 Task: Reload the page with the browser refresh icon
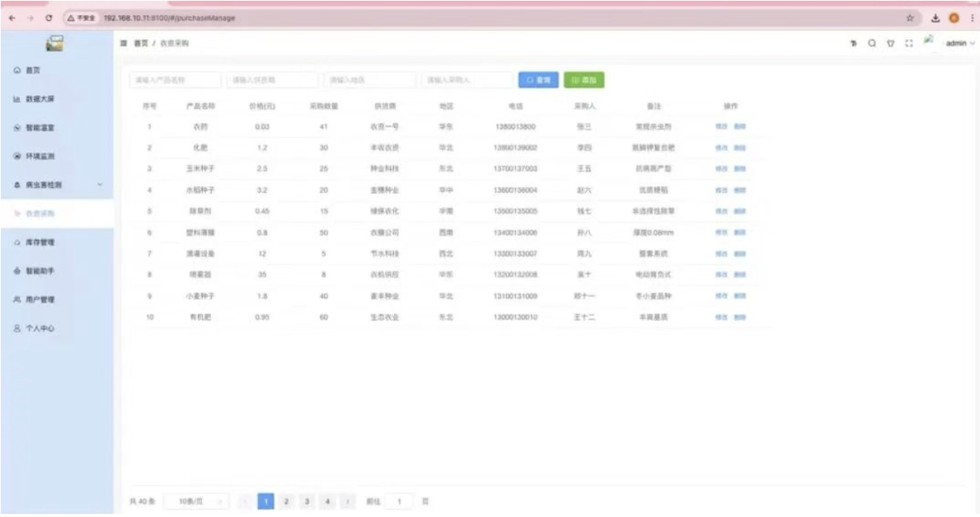point(50,18)
